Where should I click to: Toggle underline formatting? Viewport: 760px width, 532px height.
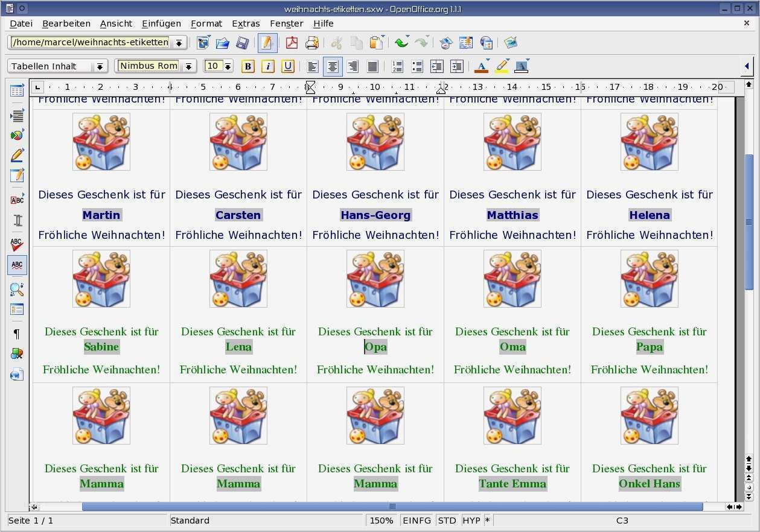[x=288, y=66]
